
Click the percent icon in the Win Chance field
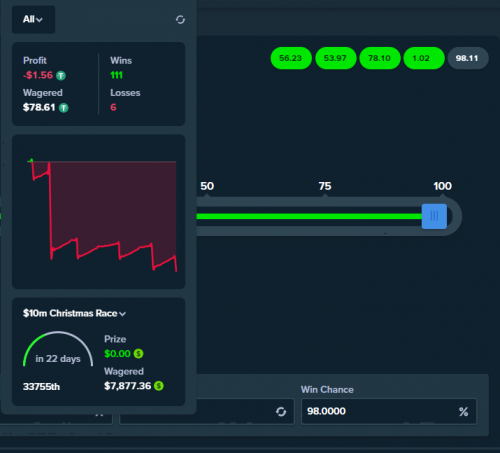click(x=463, y=412)
